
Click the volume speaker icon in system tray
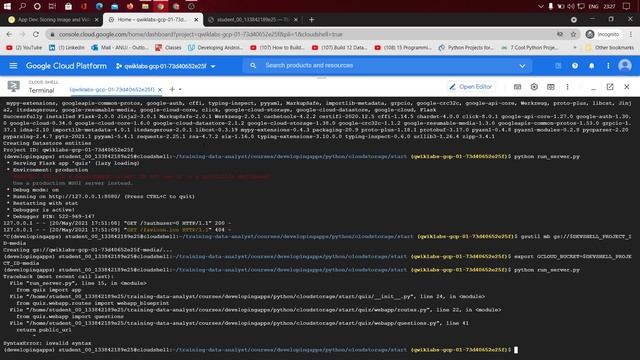tap(571, 6)
